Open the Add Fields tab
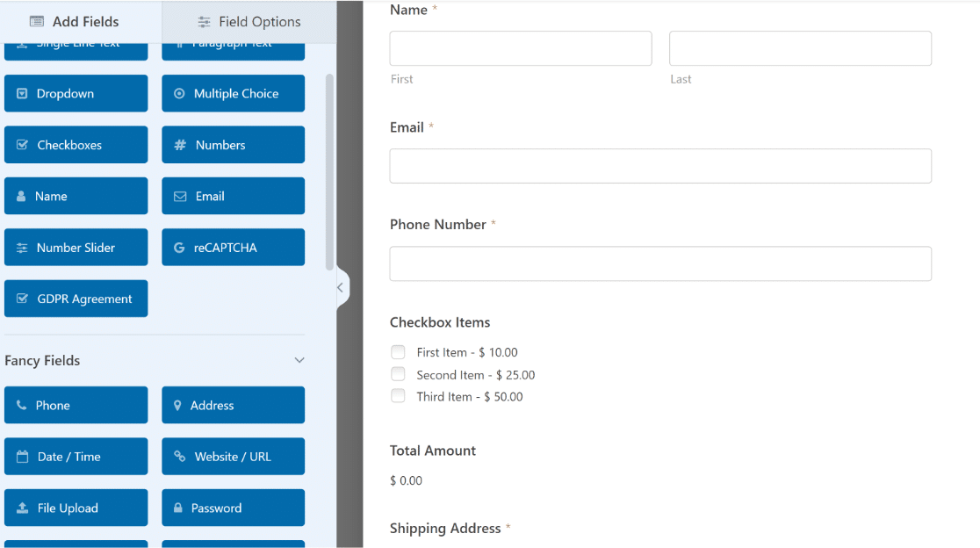The width and height of the screenshot is (980, 548). click(x=76, y=21)
